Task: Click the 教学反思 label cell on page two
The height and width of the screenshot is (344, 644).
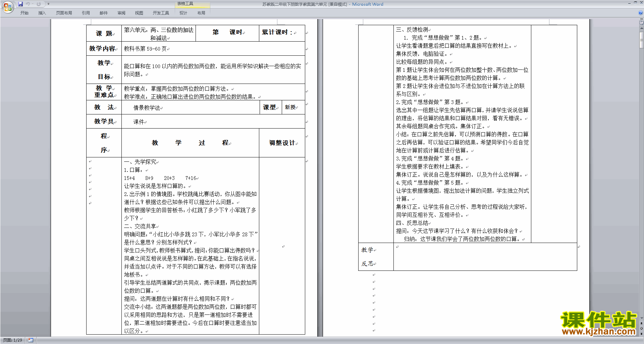Action: click(376, 257)
